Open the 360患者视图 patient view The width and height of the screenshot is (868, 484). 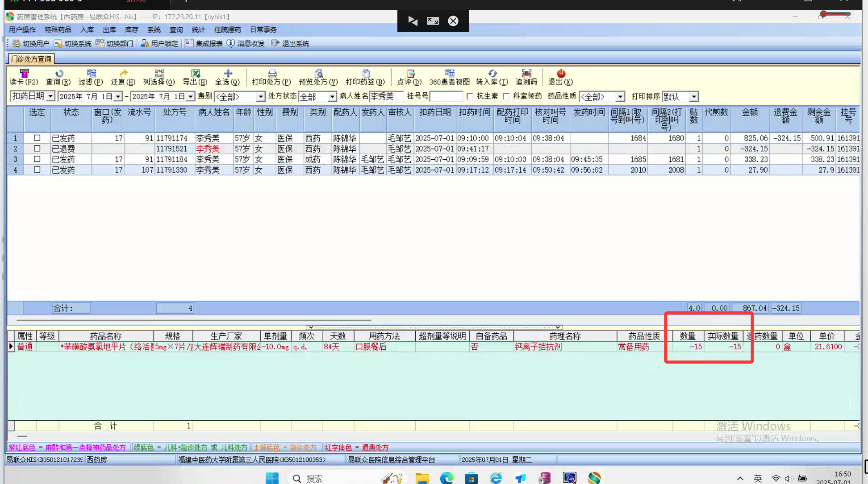[449, 74]
